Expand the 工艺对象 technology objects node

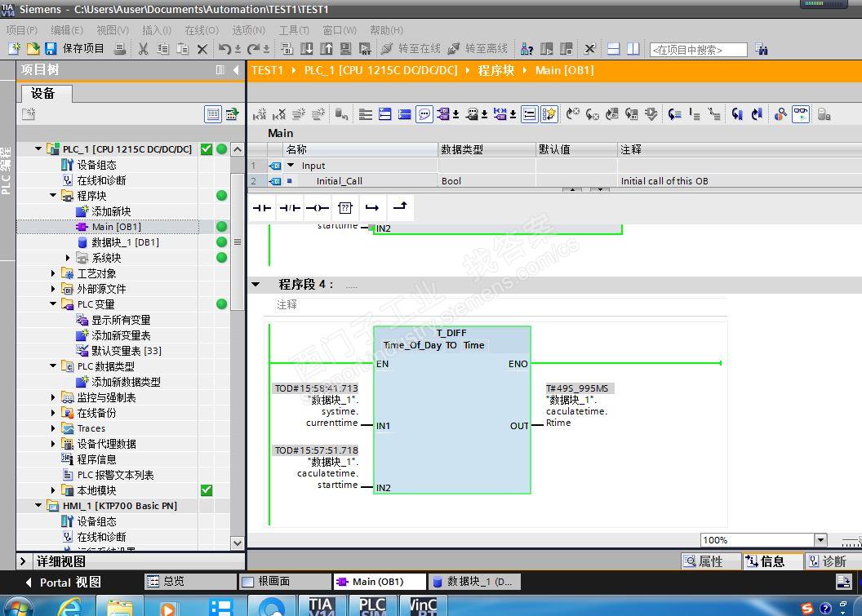tap(53, 273)
